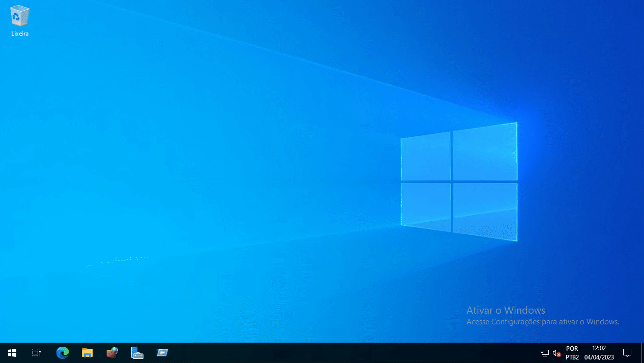
Task: Click the PTB2 keyboard layout indicator
Action: coord(572,356)
